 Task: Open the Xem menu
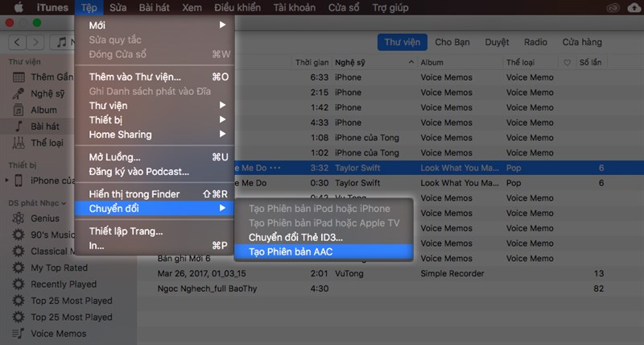pyautogui.click(x=192, y=8)
